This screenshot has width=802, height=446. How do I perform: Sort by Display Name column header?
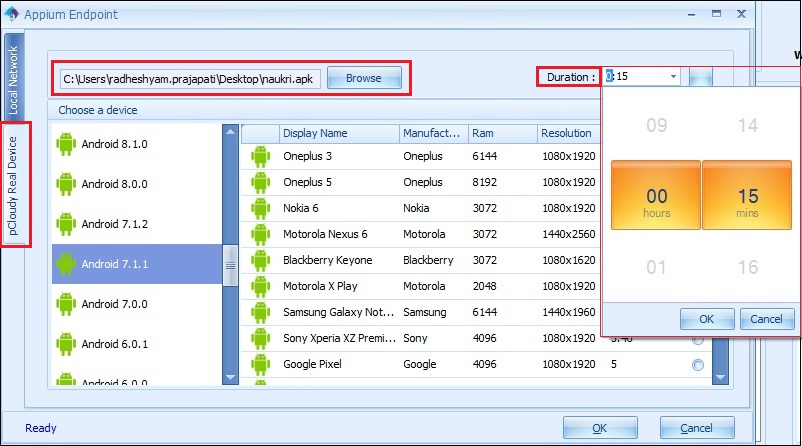coord(339,133)
